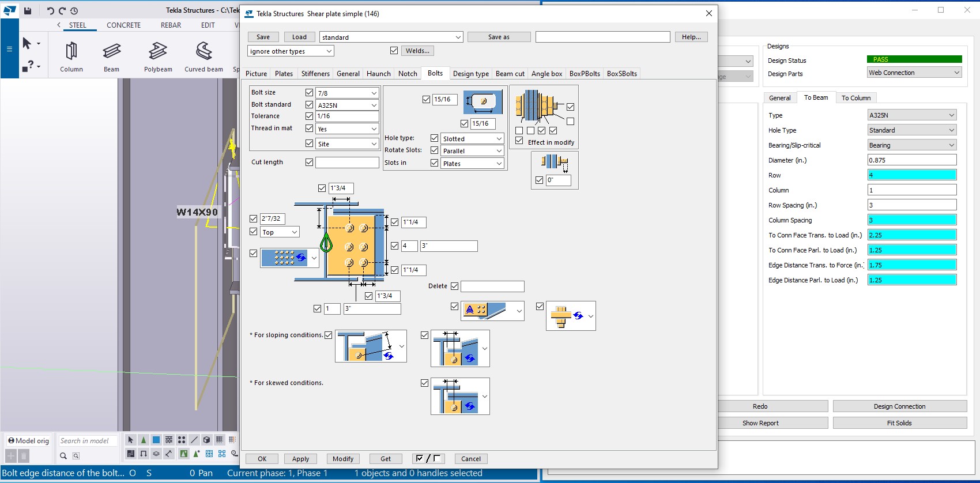Click the Search in model box

coord(88,441)
